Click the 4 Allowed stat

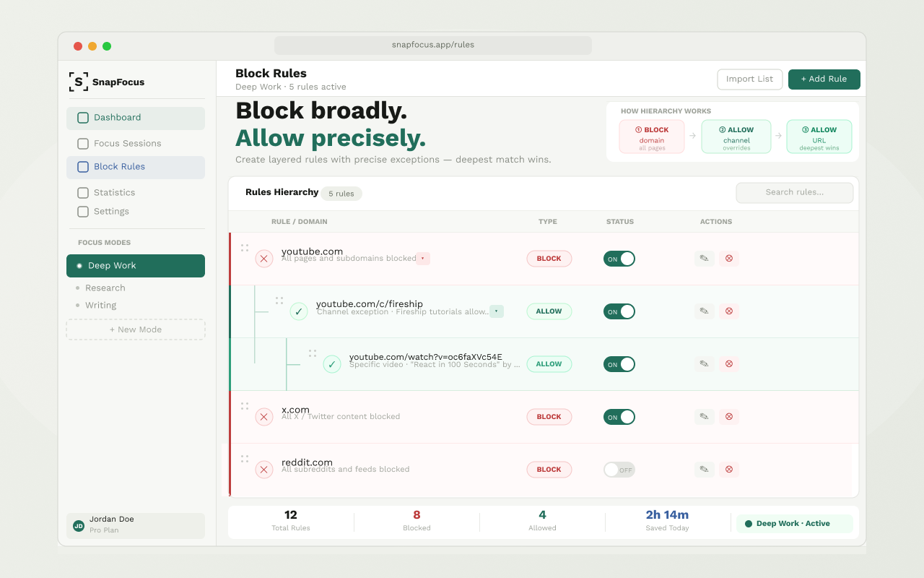pos(542,521)
